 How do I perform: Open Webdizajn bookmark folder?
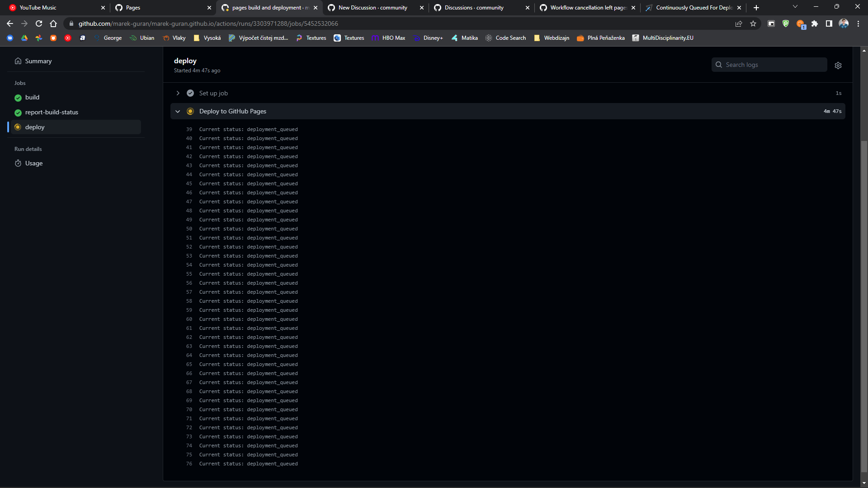[552, 38]
